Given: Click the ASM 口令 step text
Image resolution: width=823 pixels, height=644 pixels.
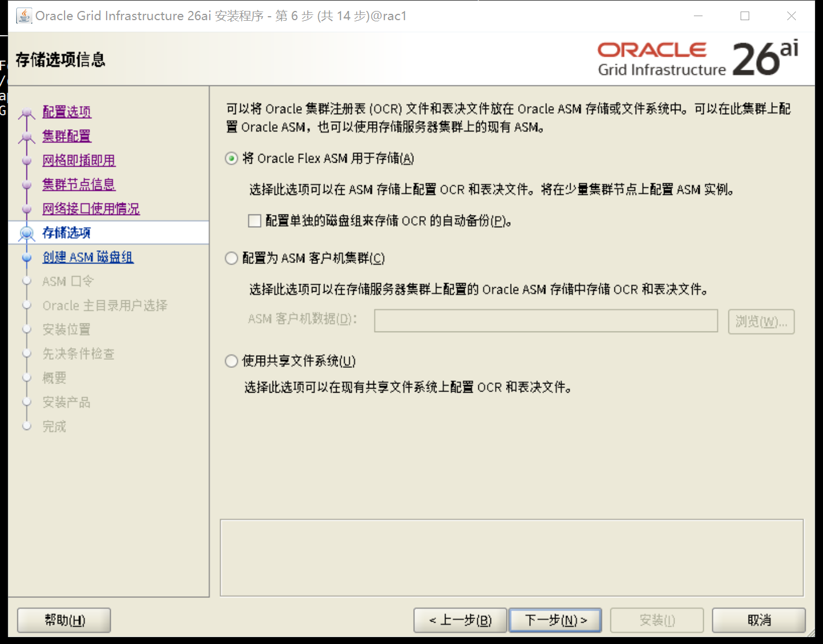Looking at the screenshot, I should [x=68, y=281].
